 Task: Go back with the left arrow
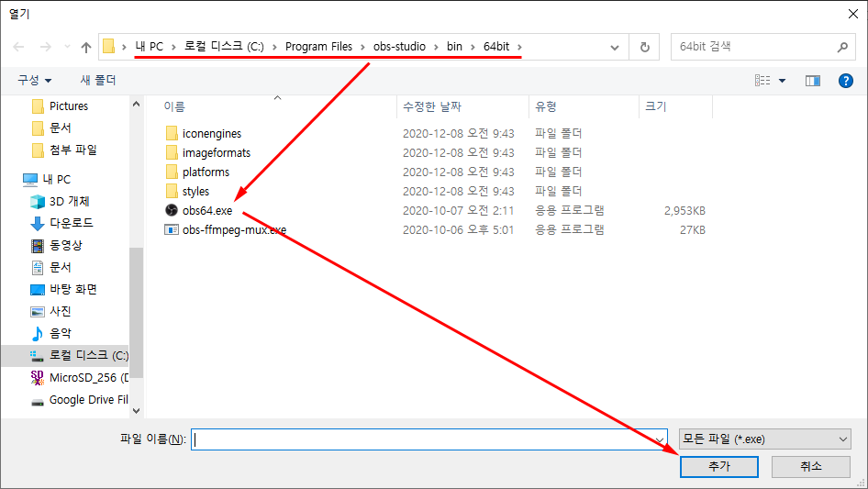tap(19, 47)
